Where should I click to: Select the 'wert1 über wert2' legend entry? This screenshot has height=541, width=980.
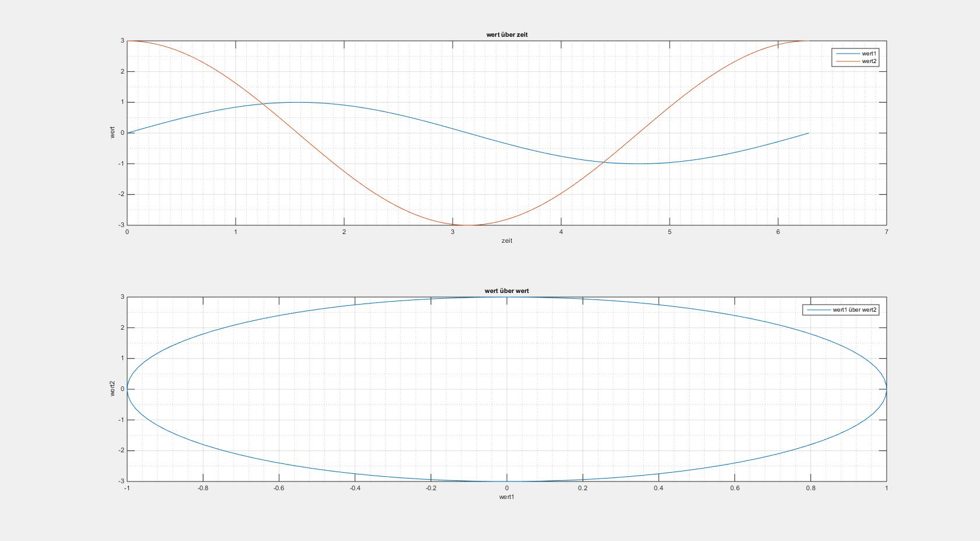click(x=854, y=310)
